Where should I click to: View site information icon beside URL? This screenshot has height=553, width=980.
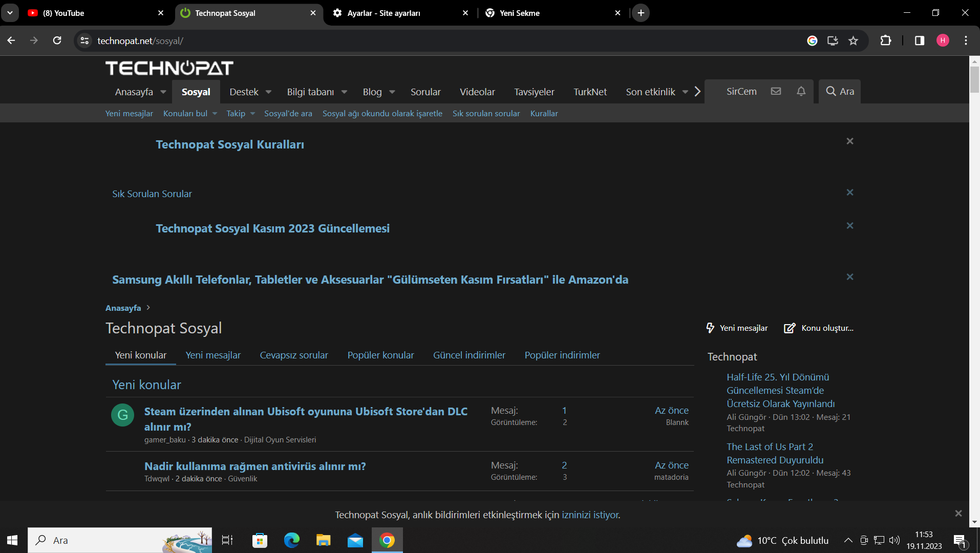[85, 40]
